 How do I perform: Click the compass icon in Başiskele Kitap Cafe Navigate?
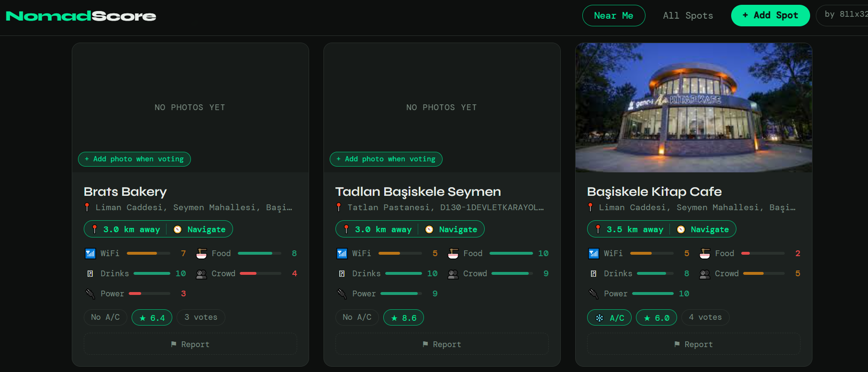[681, 229]
